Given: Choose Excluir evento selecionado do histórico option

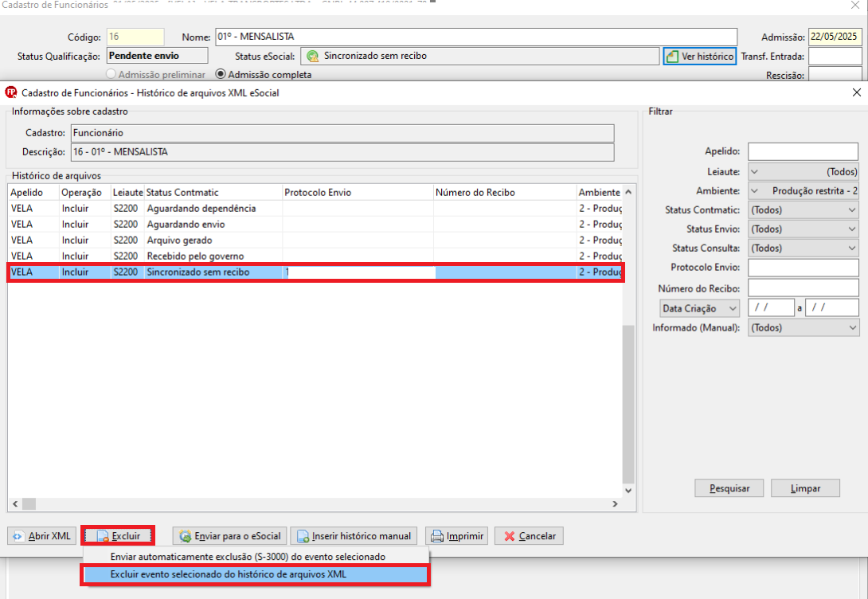Looking at the screenshot, I should (255, 574).
